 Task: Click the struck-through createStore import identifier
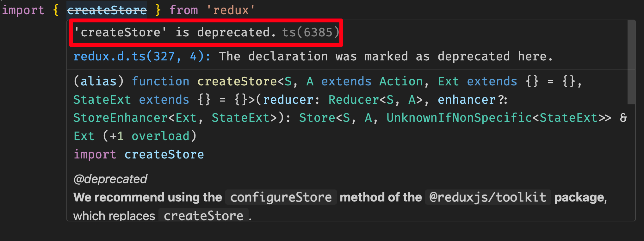(107, 10)
